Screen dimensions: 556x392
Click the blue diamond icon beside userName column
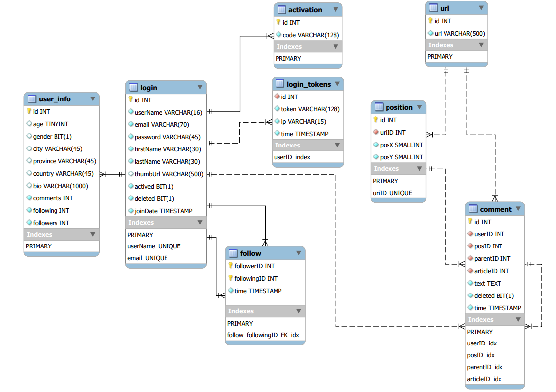[130, 112]
